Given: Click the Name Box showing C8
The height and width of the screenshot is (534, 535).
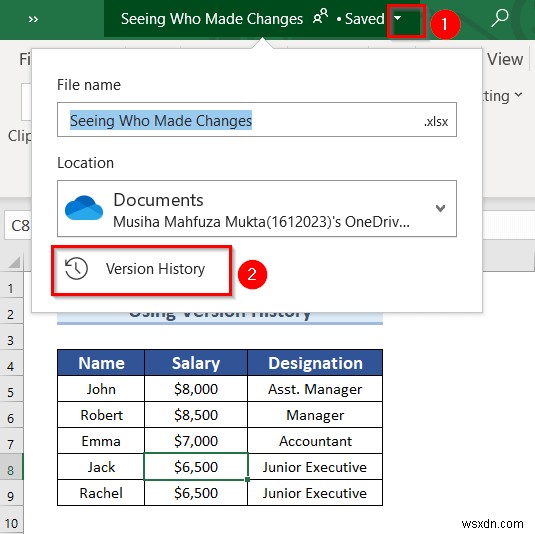Looking at the screenshot, I should [19, 226].
